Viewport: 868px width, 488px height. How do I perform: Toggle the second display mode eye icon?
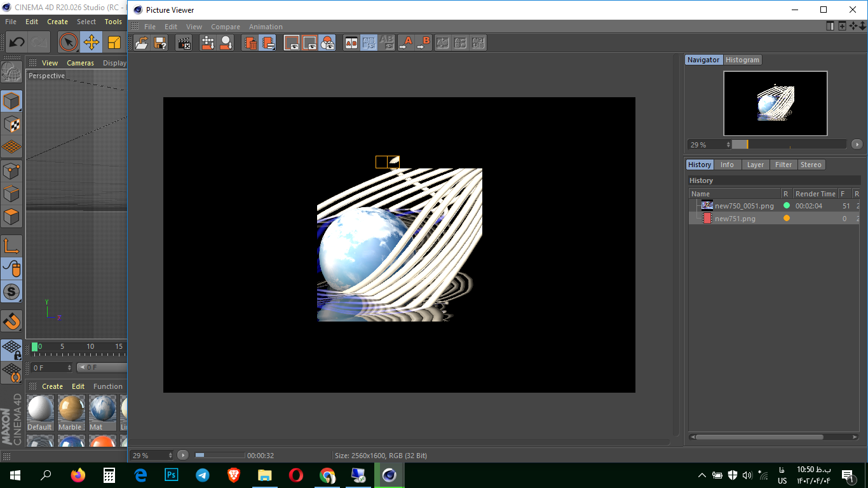click(x=309, y=43)
